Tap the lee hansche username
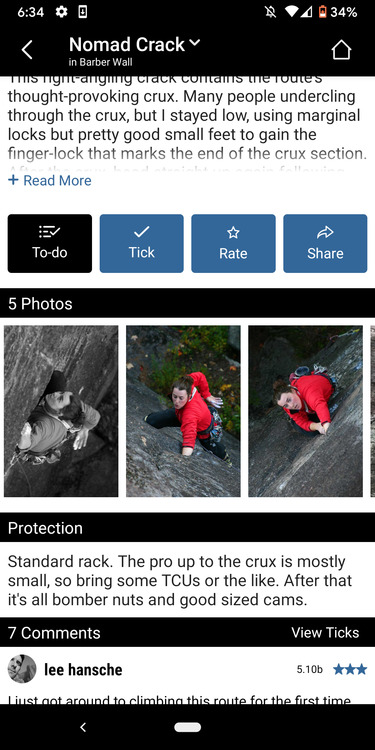This screenshot has height=750, width=375. [83, 669]
